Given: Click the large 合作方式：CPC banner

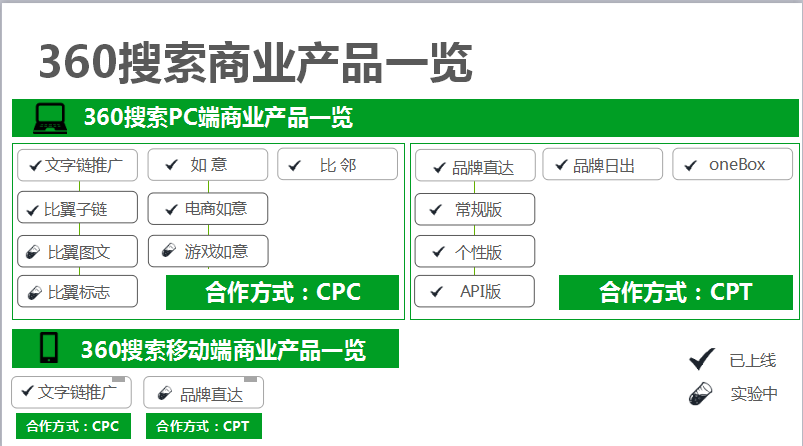Looking at the screenshot, I should click(282, 292).
